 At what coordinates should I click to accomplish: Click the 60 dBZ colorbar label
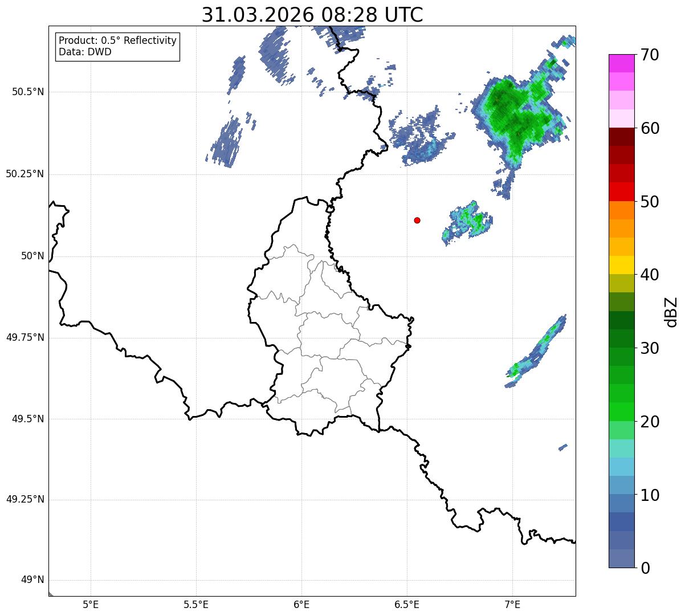pos(650,128)
